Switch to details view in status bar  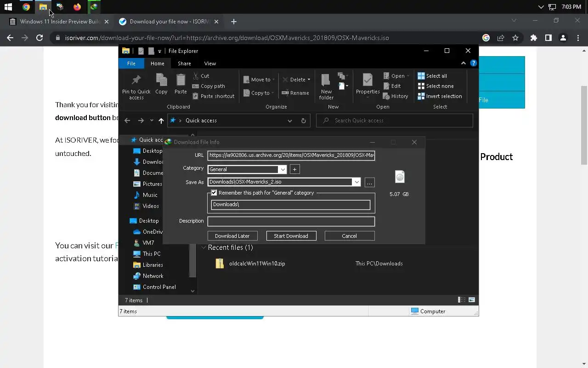click(462, 300)
